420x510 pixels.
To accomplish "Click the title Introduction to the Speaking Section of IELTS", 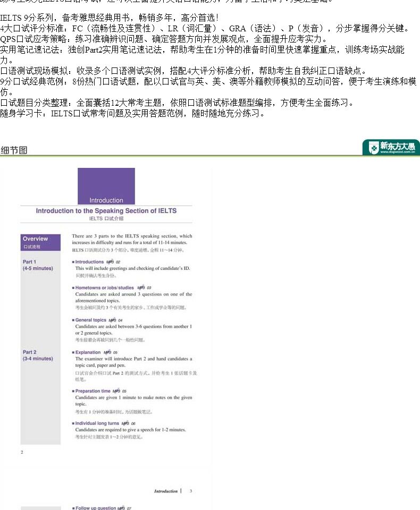I will point(106,211).
